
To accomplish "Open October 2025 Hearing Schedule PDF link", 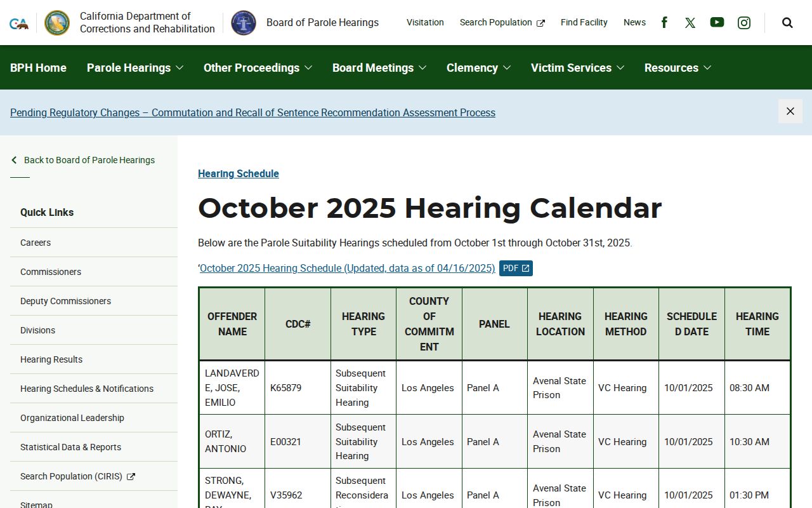I will click(347, 269).
